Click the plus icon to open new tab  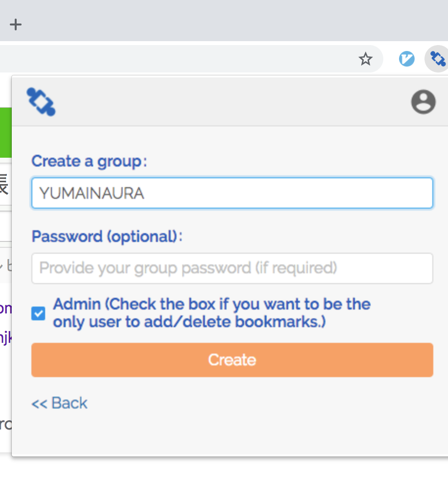[16, 24]
